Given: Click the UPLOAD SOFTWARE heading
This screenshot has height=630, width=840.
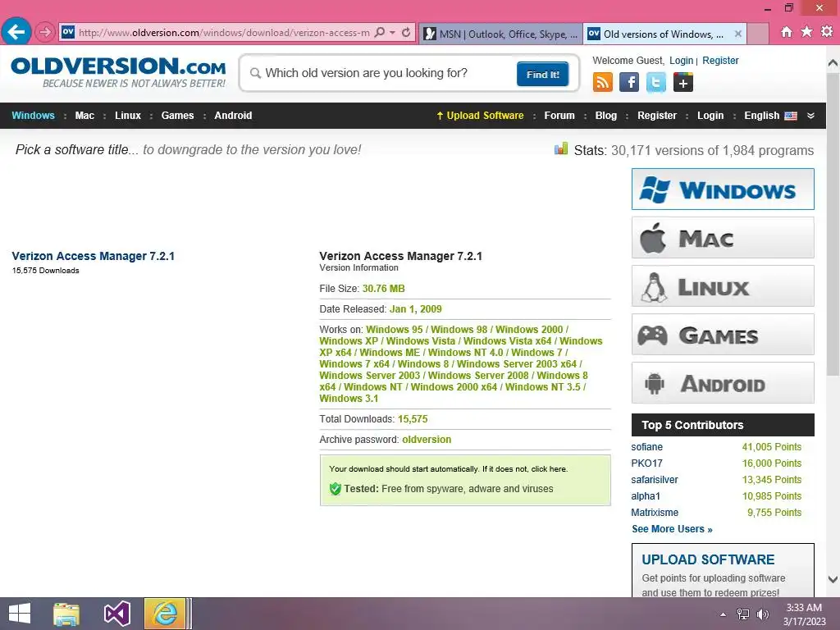Looking at the screenshot, I should pos(708,559).
